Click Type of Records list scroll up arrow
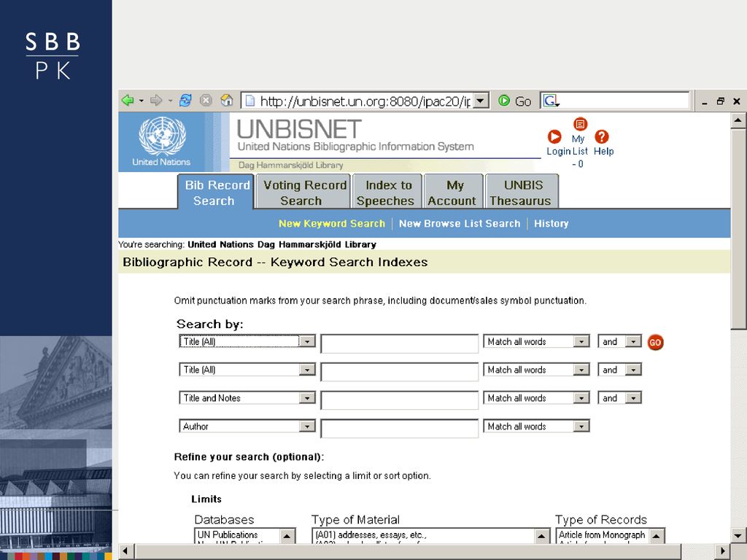The width and height of the screenshot is (747, 560). pos(656,536)
